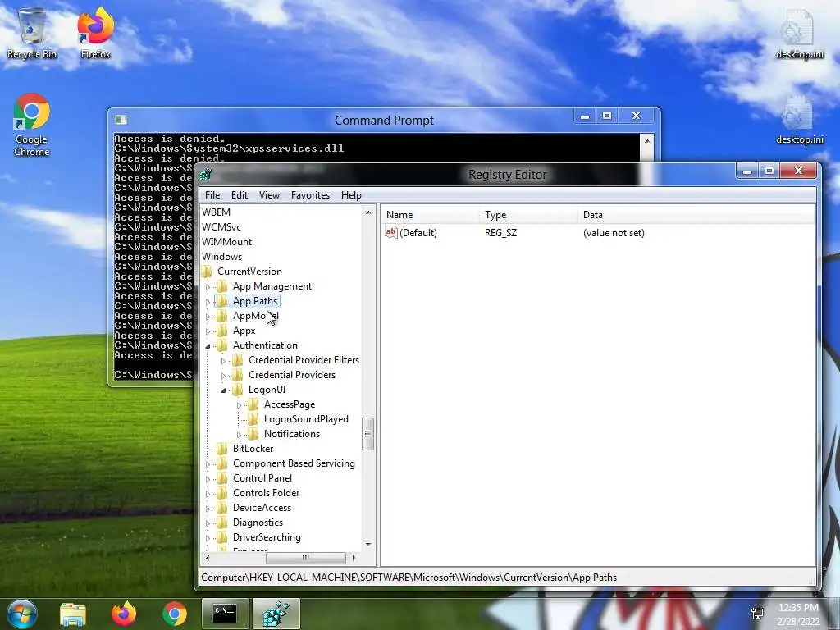Open the Help menu
840x630 pixels.
click(351, 195)
